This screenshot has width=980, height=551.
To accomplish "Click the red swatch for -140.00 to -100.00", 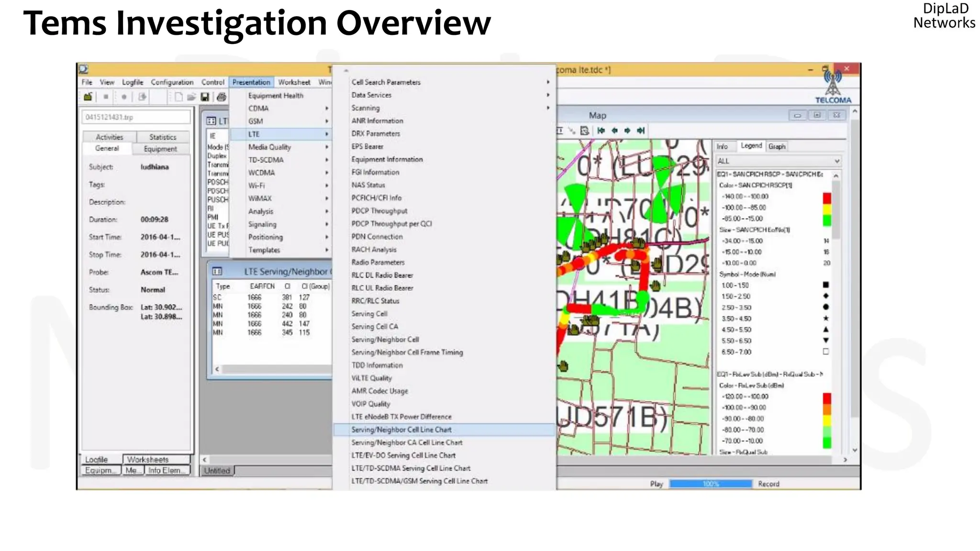I will (827, 198).
